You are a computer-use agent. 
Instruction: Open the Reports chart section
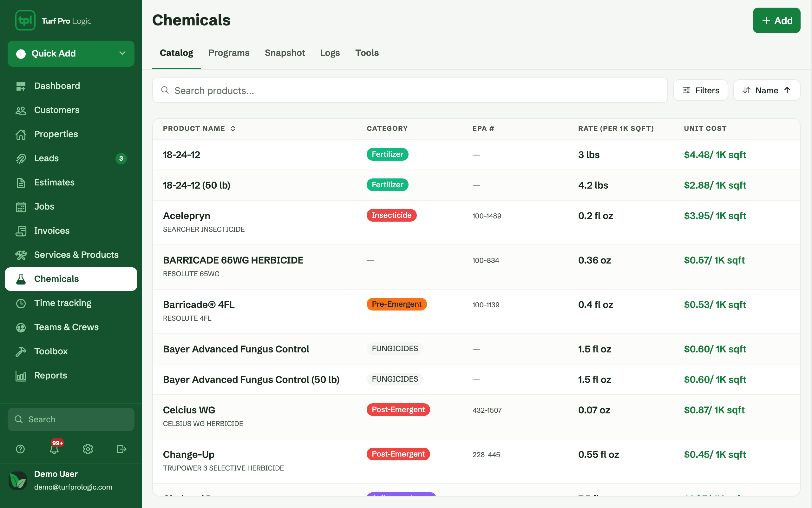tap(71, 376)
